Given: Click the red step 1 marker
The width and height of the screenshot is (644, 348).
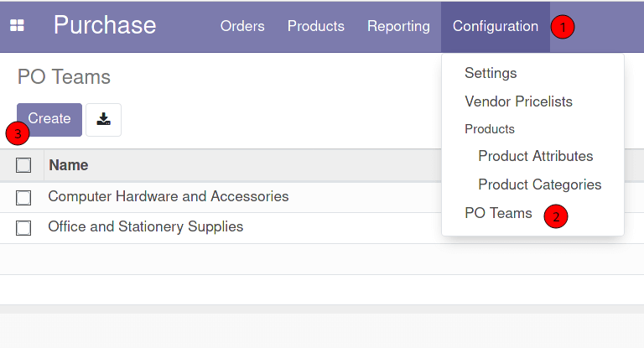Looking at the screenshot, I should 563,27.
